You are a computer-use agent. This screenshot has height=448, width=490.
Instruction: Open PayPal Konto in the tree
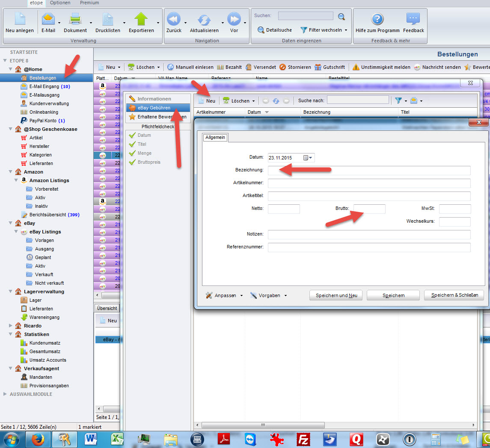click(x=43, y=121)
